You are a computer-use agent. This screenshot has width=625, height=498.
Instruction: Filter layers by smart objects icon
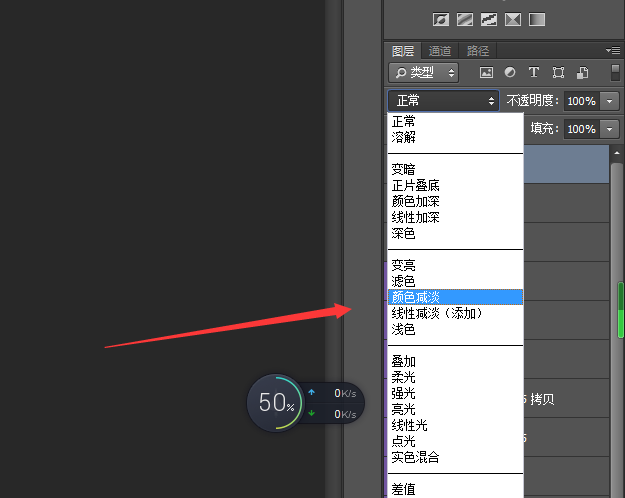[x=582, y=72]
